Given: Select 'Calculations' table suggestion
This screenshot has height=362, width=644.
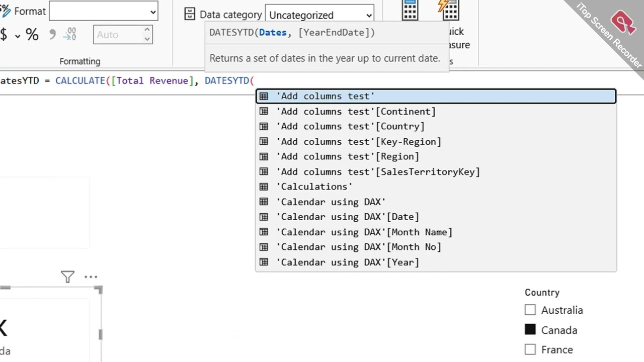Looking at the screenshot, I should (x=436, y=187).
